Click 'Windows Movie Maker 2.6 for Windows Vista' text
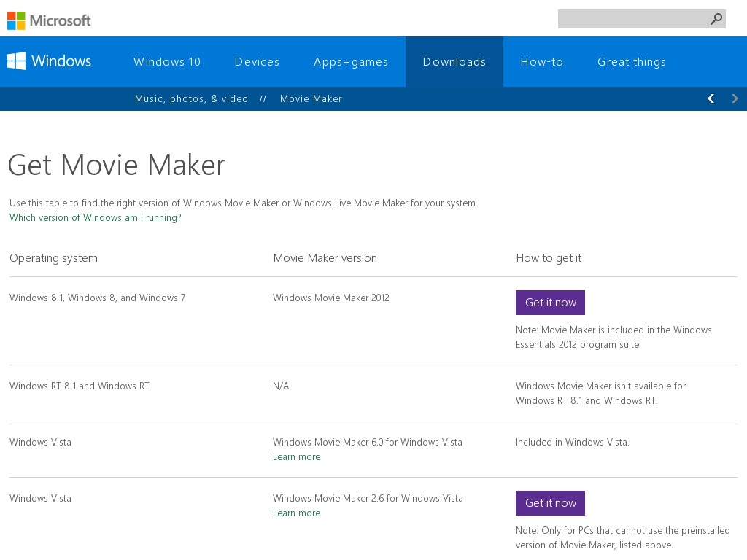This screenshot has height=560, width=747. click(x=368, y=498)
